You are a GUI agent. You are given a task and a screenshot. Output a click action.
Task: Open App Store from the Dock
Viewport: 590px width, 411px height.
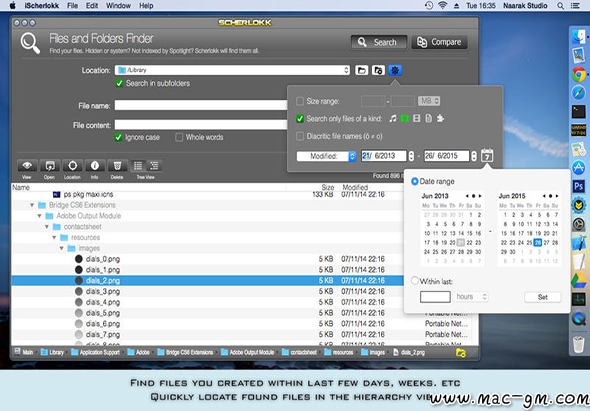(x=579, y=167)
